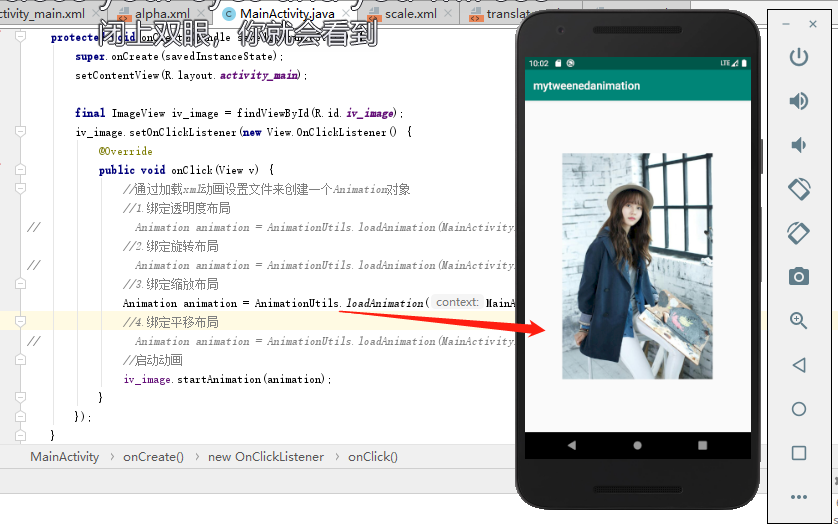
Task: Switch to the scale.xml tab
Action: (410, 14)
